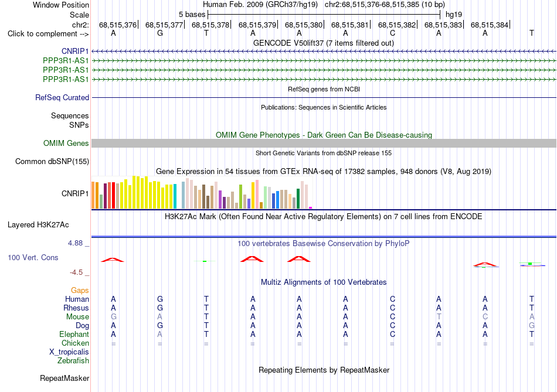Click the '5 bases' scale bar label
The height and width of the screenshot is (392, 557).
[192, 15]
